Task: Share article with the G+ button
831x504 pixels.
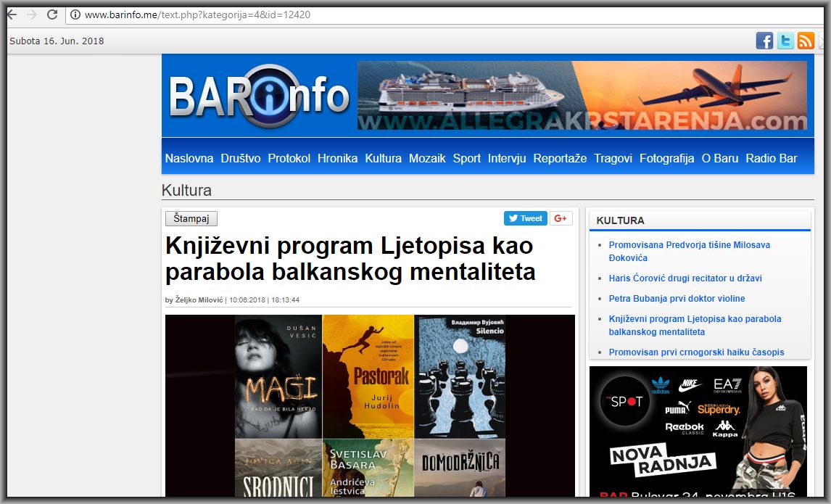Action: (x=561, y=218)
